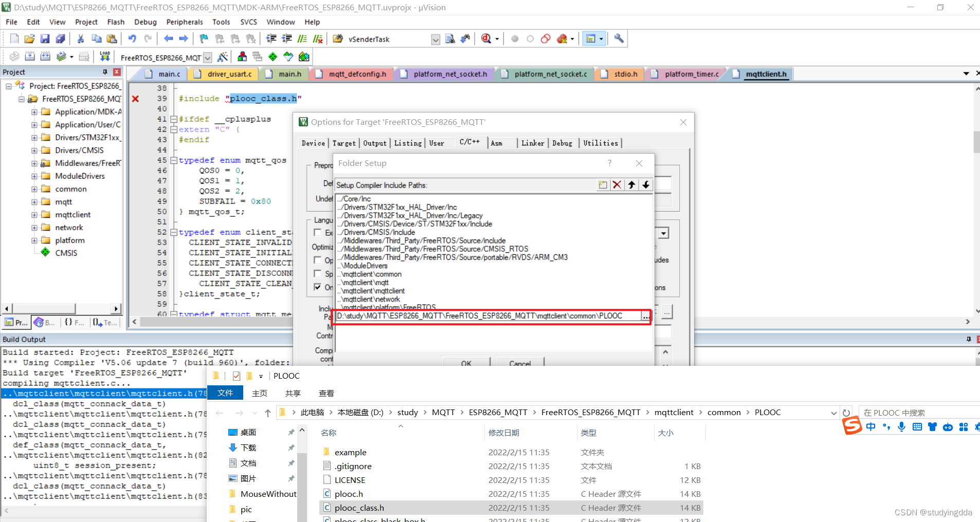Click the Folder Setup help question mark
The width and height of the screenshot is (980, 522).
[x=610, y=163]
